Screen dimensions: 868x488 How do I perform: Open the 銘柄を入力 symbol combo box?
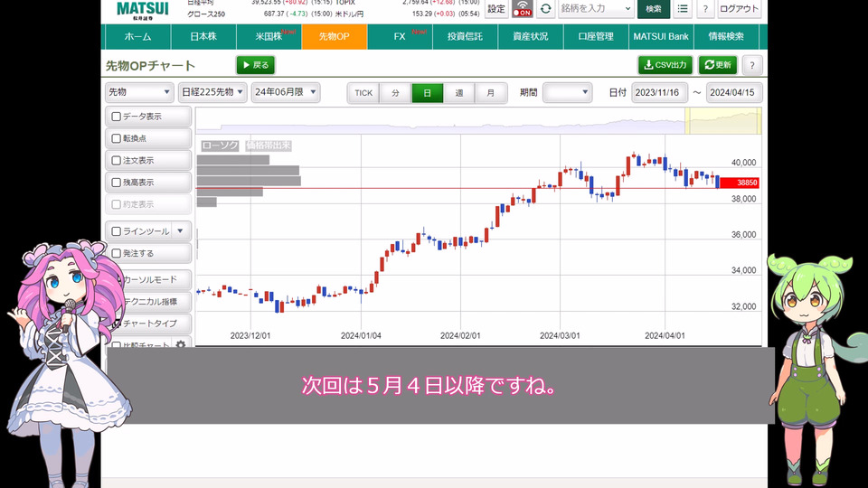pyautogui.click(x=596, y=8)
